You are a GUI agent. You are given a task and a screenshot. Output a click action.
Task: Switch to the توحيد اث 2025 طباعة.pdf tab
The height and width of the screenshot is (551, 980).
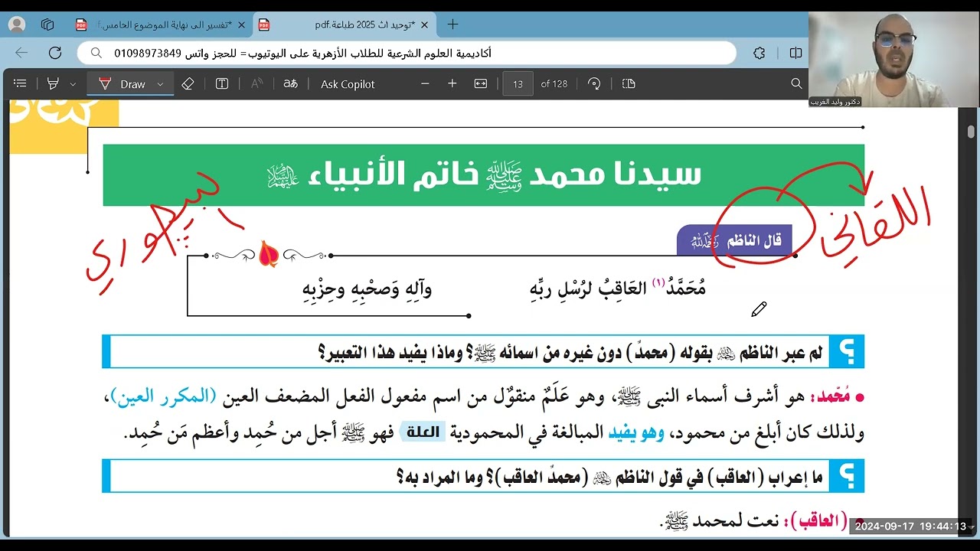click(345, 24)
